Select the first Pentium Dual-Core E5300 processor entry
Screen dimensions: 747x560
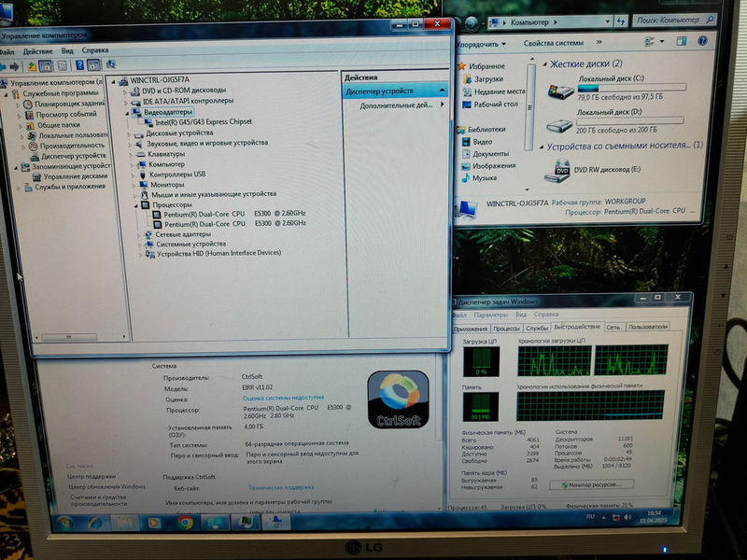coord(230,215)
